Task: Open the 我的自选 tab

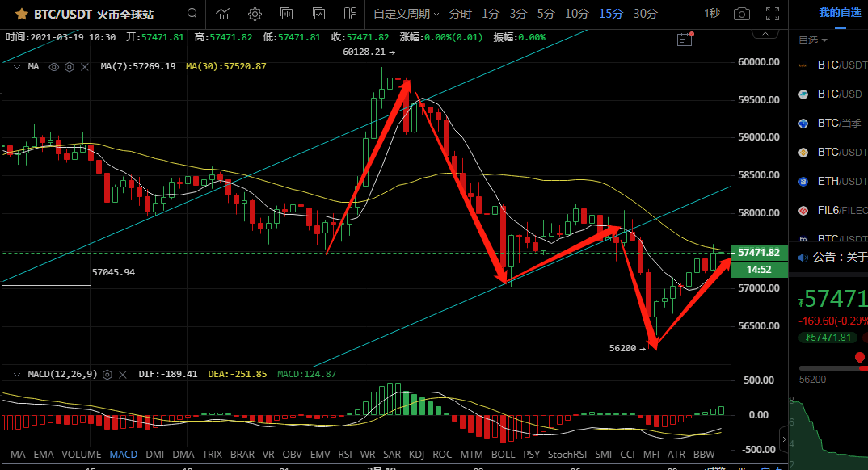Action: pos(840,13)
